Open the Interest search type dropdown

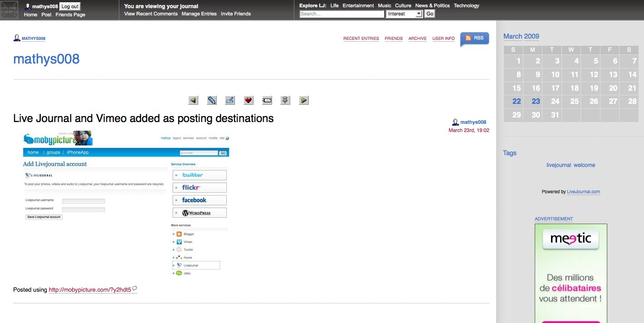405,14
